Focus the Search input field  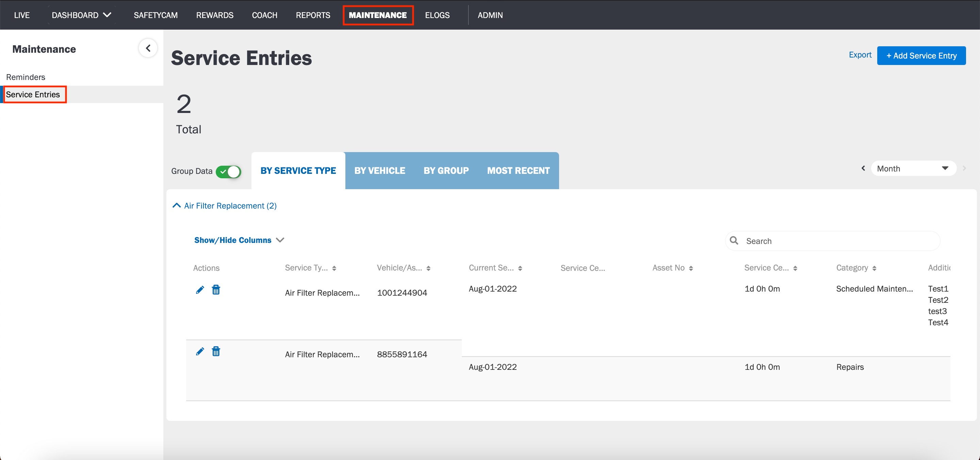832,241
